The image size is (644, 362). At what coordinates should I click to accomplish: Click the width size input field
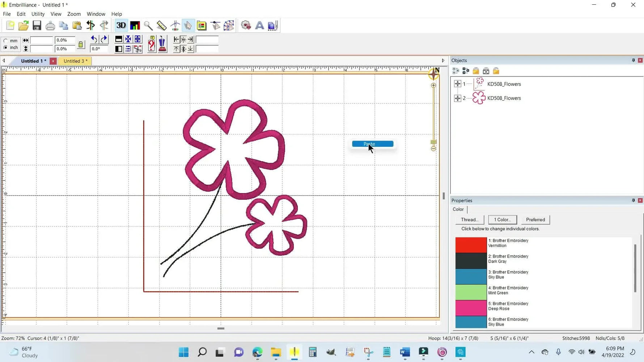click(x=42, y=40)
